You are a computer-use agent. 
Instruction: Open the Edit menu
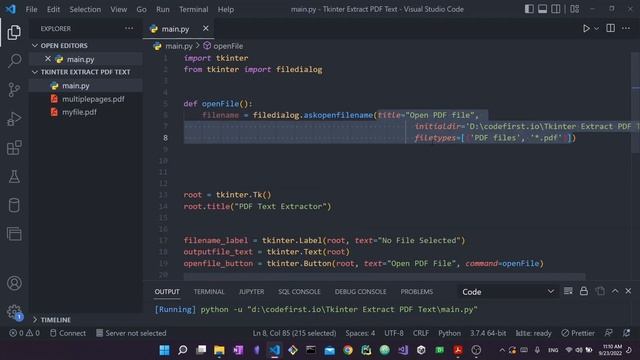[53, 9]
